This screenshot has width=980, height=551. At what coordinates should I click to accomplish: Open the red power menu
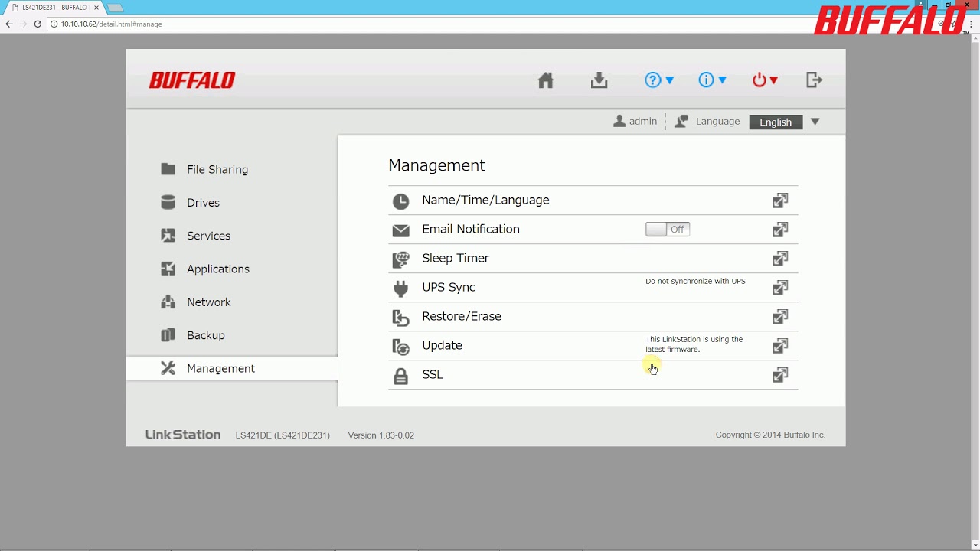pos(765,80)
